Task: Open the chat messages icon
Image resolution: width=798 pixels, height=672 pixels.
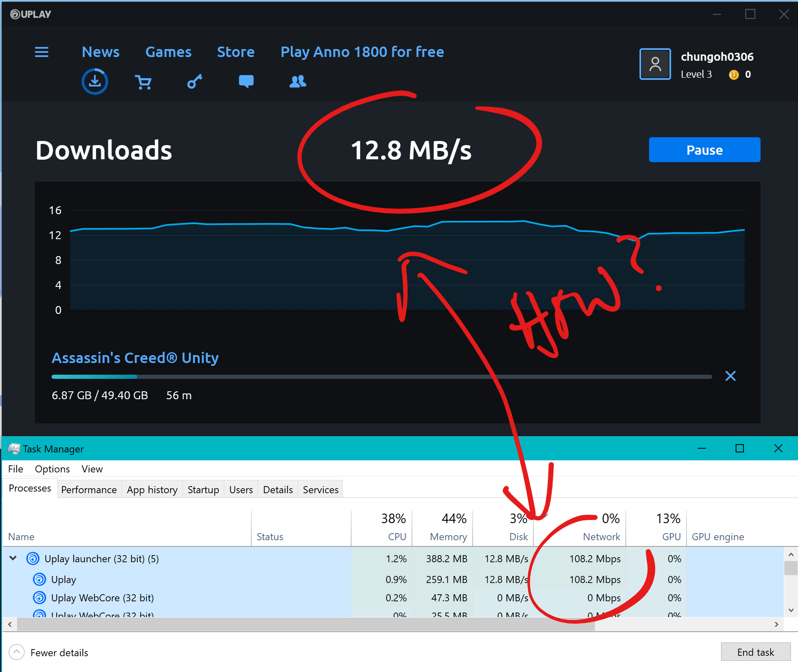Action: [x=246, y=82]
